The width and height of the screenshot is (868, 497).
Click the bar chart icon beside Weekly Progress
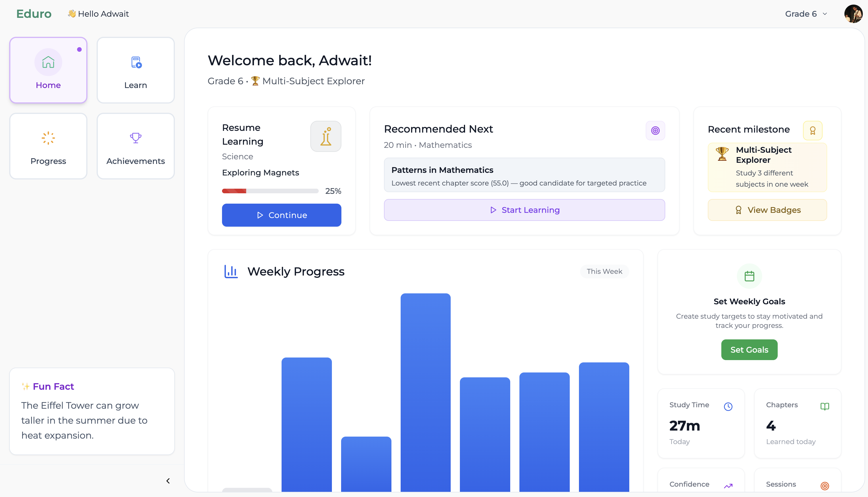pos(231,271)
